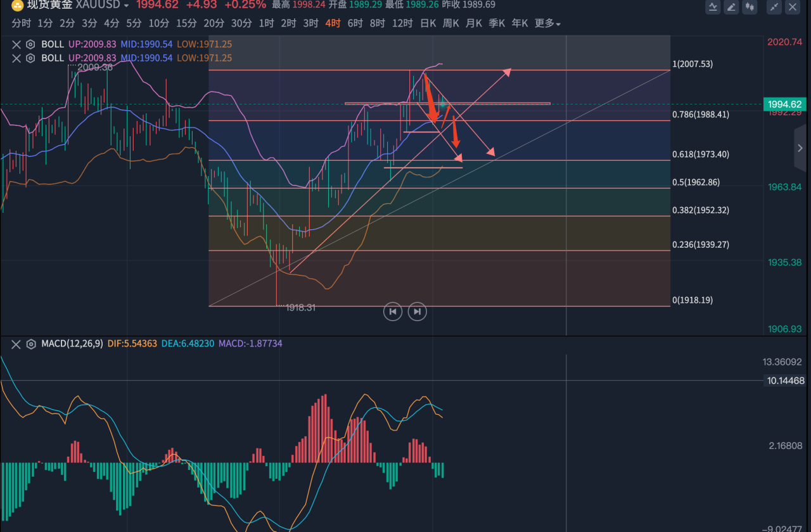Image resolution: width=811 pixels, height=532 pixels.
Task: Switch to the 季K quarterly chart
Action: pyautogui.click(x=497, y=23)
